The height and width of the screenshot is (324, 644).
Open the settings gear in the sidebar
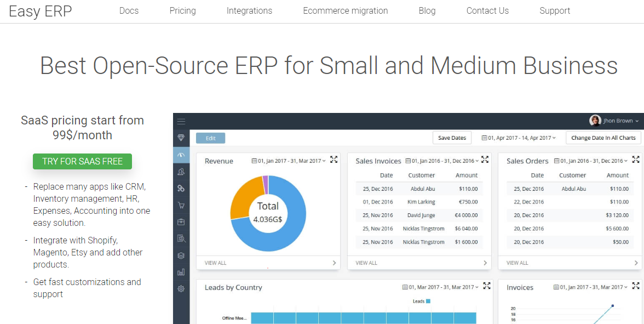tap(181, 288)
